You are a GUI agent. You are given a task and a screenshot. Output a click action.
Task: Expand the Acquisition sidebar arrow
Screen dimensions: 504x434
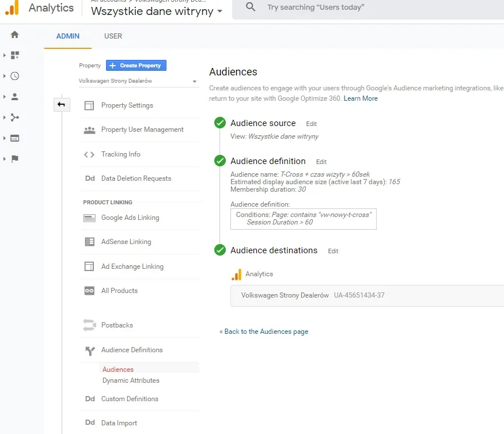click(5, 117)
